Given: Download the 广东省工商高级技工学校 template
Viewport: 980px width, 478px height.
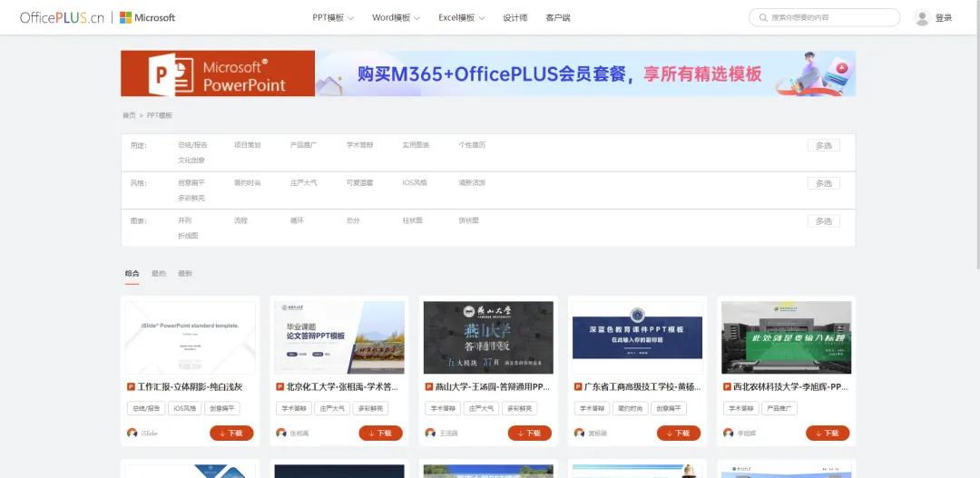Looking at the screenshot, I should (679, 433).
